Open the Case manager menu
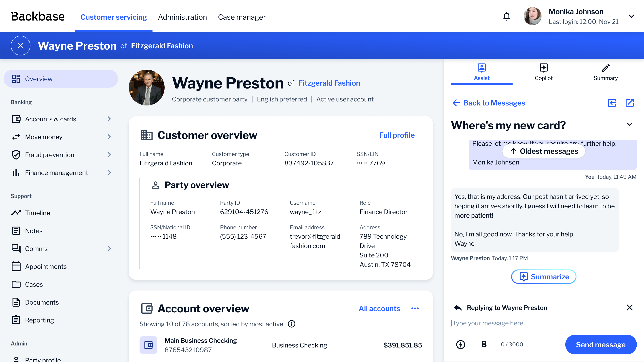644x362 pixels. coord(241,17)
